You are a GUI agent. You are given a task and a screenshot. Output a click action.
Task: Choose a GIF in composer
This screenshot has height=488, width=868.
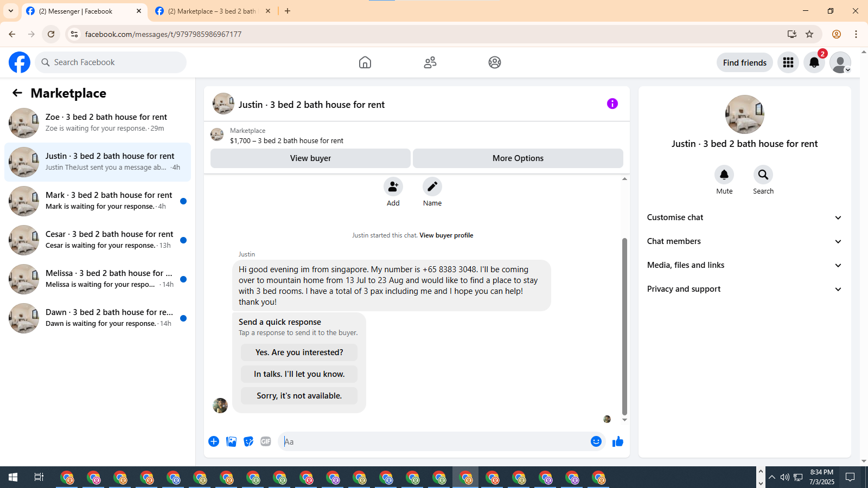(x=266, y=441)
